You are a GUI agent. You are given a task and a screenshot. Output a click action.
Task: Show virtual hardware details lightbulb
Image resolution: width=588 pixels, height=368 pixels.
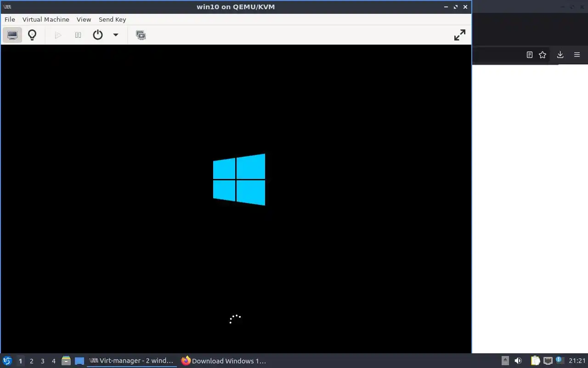point(32,35)
